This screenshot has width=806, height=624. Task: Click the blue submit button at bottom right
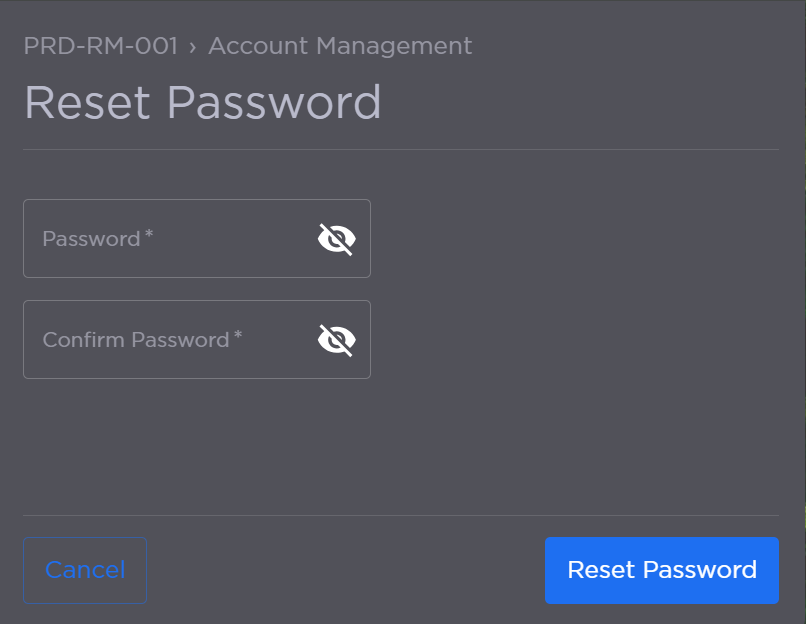(661, 570)
